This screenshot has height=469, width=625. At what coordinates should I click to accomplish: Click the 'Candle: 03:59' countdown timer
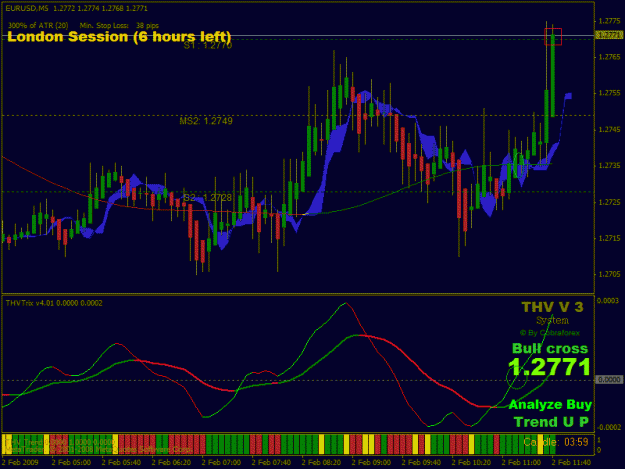pyautogui.click(x=556, y=442)
